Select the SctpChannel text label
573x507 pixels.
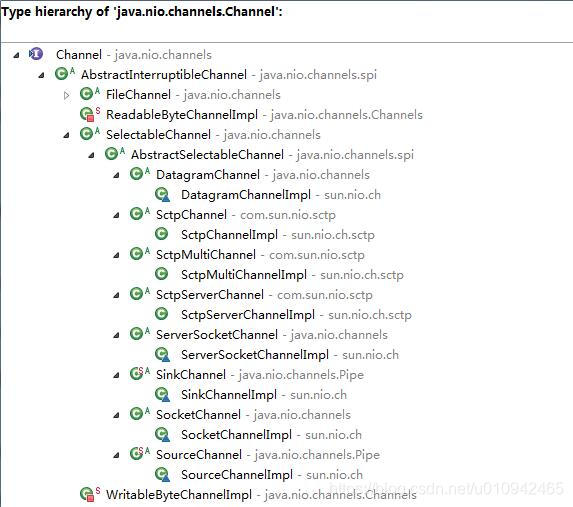click(191, 215)
